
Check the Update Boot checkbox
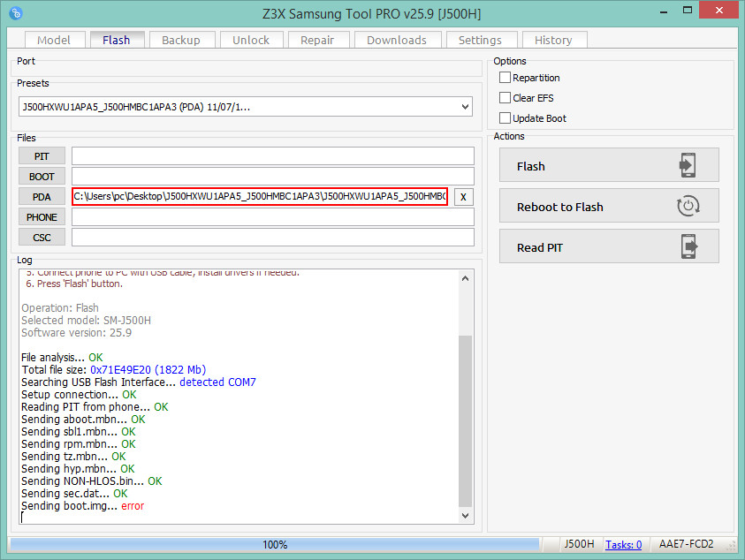point(505,117)
